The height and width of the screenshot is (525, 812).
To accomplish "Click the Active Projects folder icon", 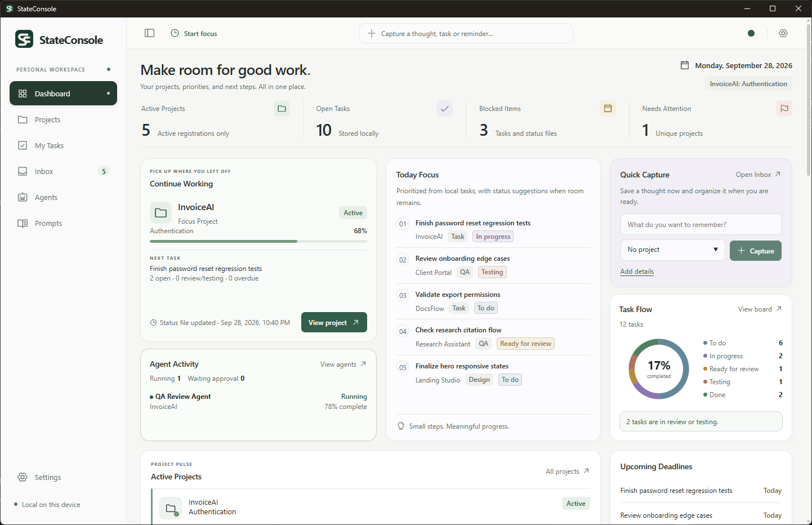I will (x=282, y=108).
